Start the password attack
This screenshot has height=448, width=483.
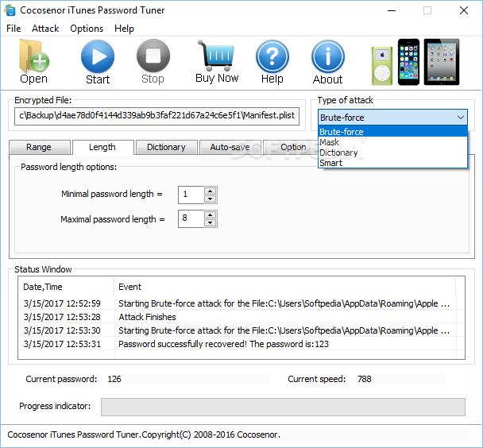coord(98,62)
